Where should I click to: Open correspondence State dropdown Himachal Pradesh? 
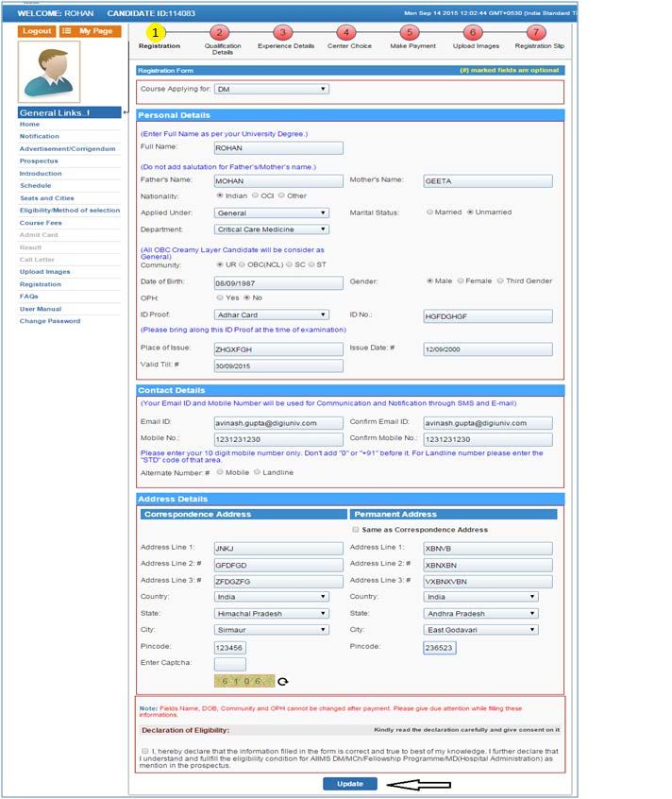[x=271, y=614]
